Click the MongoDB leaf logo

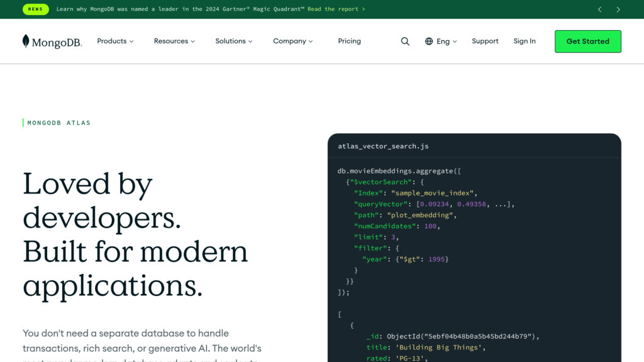click(26, 41)
